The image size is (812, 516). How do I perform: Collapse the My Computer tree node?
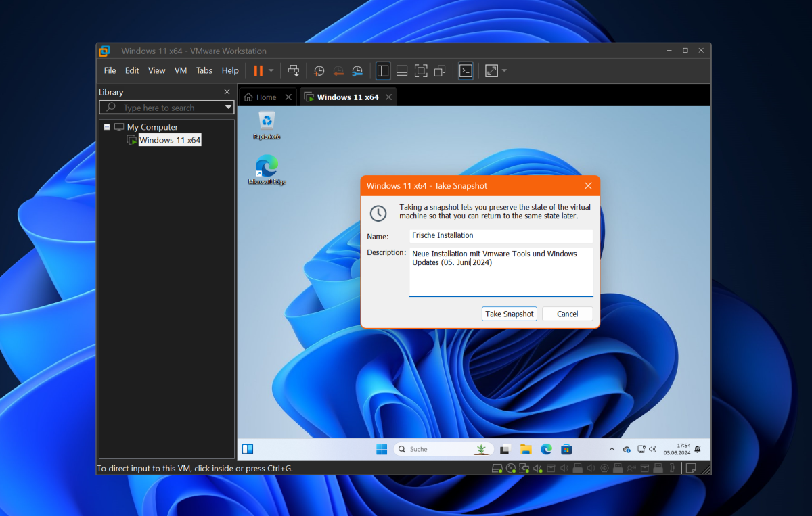tap(106, 126)
